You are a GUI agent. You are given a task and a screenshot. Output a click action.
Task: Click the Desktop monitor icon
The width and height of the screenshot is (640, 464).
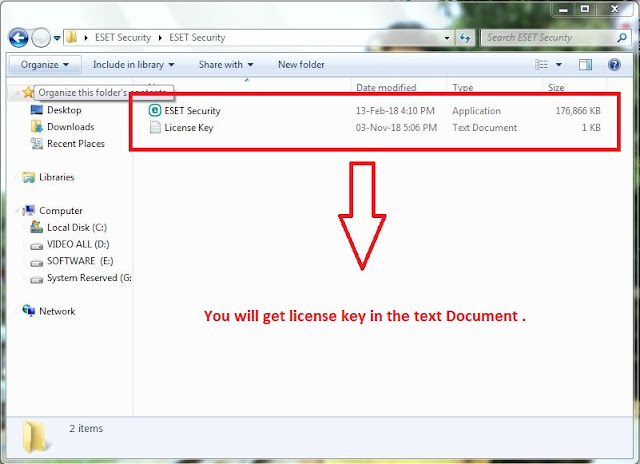36,110
